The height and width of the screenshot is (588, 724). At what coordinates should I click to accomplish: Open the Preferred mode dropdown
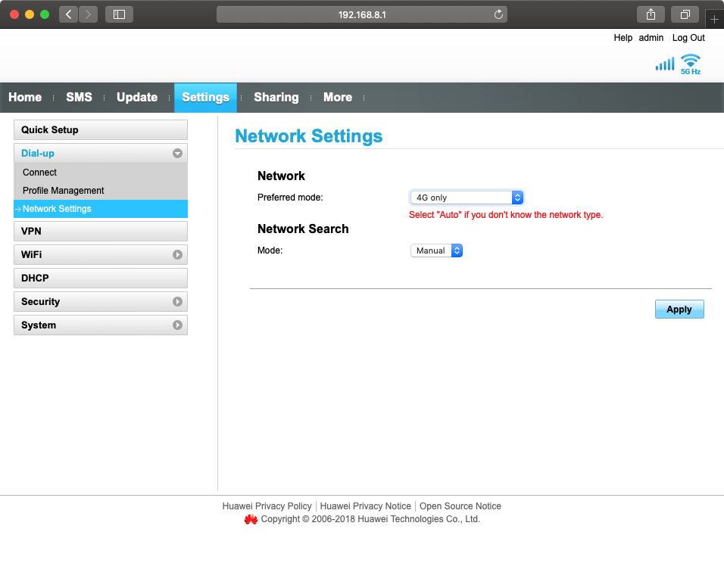pos(467,198)
